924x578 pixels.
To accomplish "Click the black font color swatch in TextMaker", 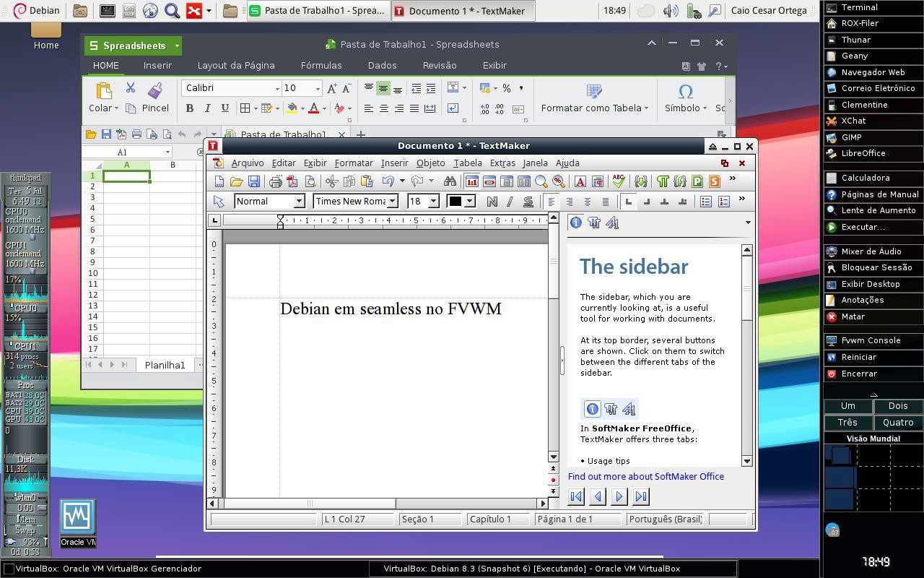I will [455, 202].
